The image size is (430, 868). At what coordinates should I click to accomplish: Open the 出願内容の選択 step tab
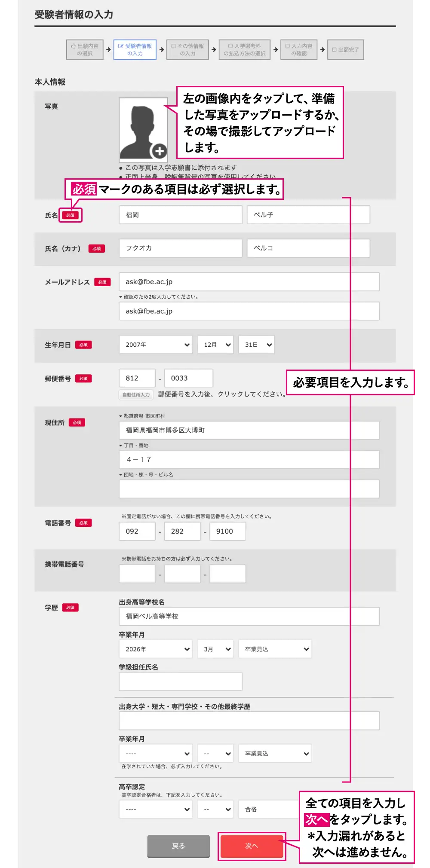(x=85, y=50)
